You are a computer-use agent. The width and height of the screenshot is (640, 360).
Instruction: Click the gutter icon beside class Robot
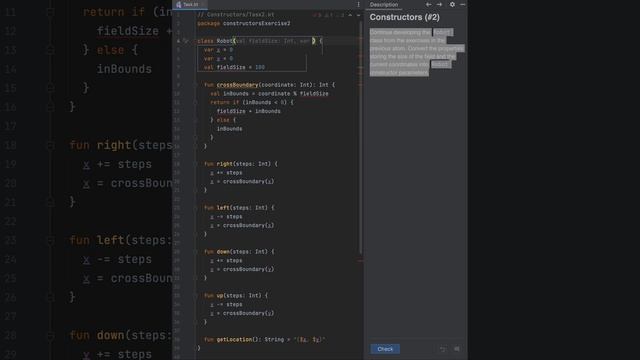(186, 41)
